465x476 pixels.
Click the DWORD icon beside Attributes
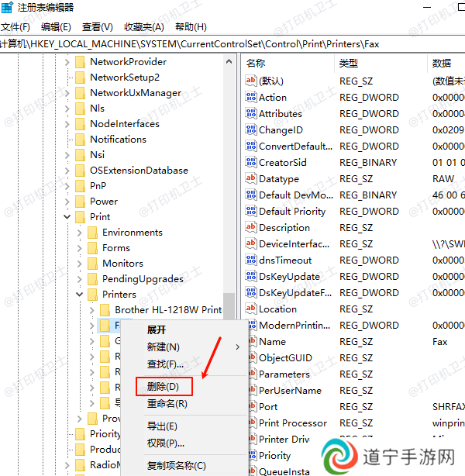click(x=251, y=113)
